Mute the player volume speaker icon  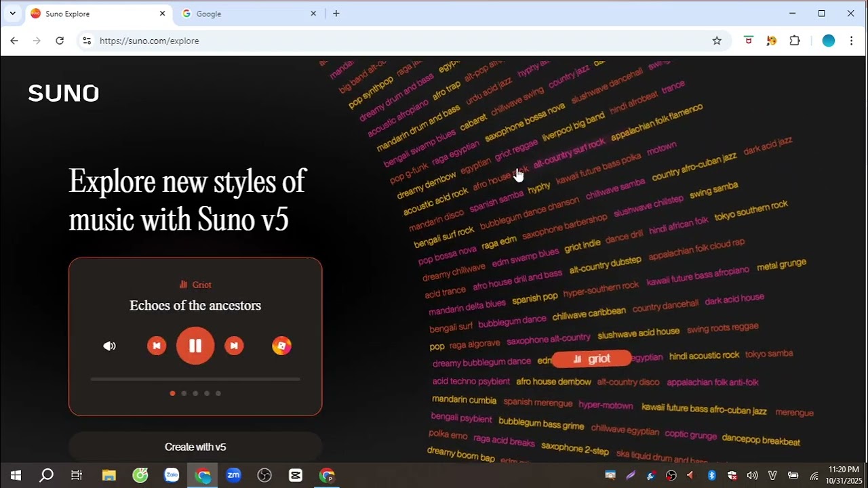coord(109,346)
